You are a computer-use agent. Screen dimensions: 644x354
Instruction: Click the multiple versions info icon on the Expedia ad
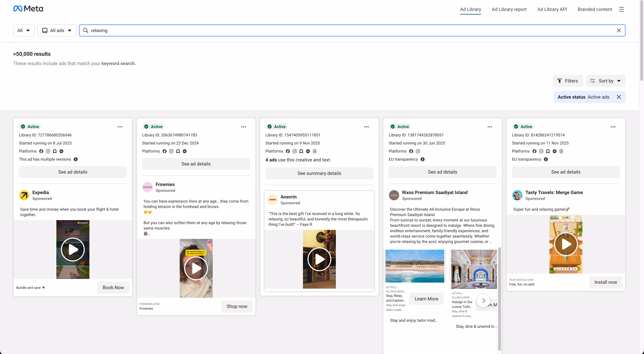(76, 159)
